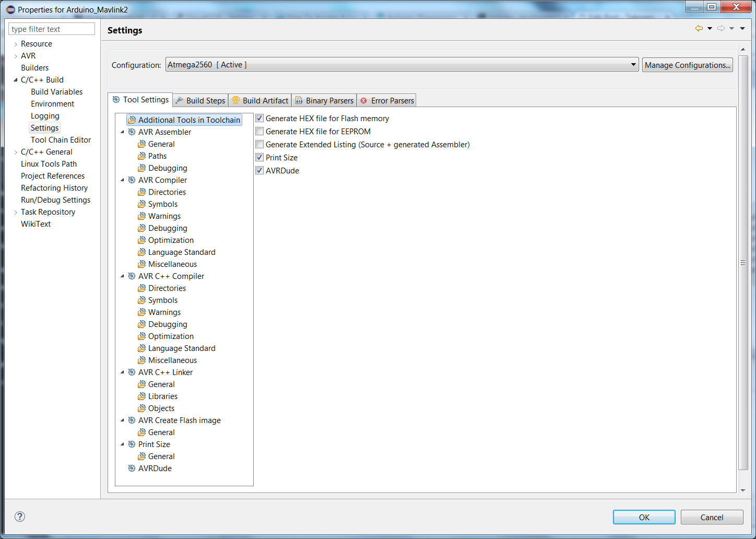Expand the Resource tree node
Screen dimensions: 756x539
pyautogui.click(x=16, y=44)
